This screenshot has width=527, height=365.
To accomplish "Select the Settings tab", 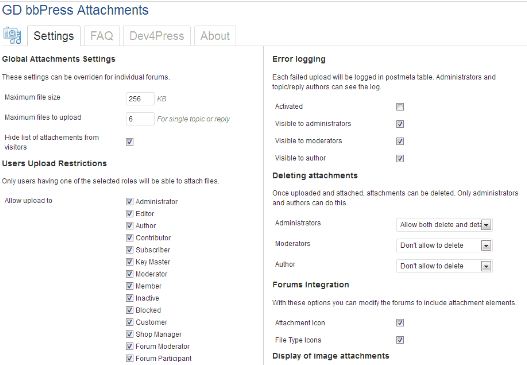I will pos(54,36).
